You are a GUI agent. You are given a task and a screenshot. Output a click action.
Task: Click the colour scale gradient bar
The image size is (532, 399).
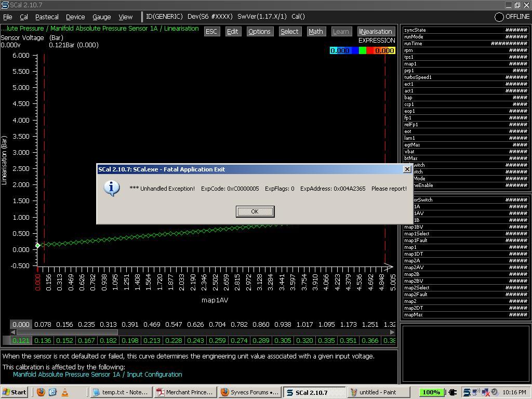pos(362,50)
